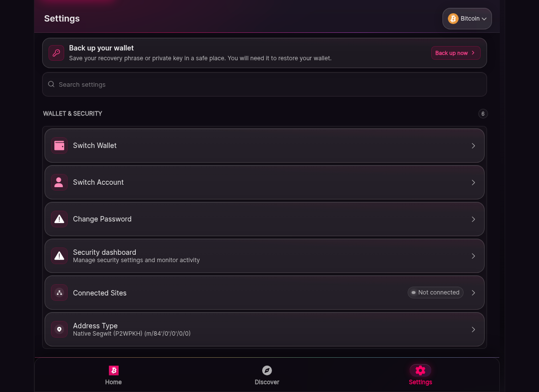Click the Not connected status badge
Image resolution: width=539 pixels, height=392 pixels.
pyautogui.click(x=436, y=293)
